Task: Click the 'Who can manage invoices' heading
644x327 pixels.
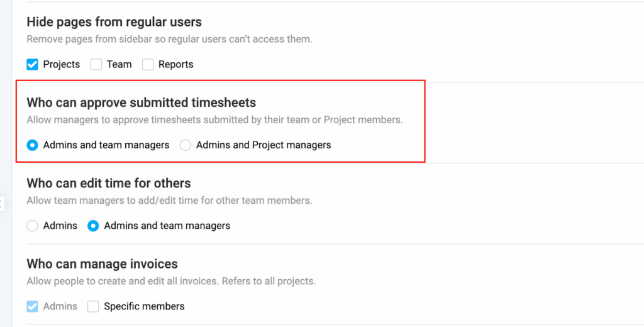Action: click(102, 264)
